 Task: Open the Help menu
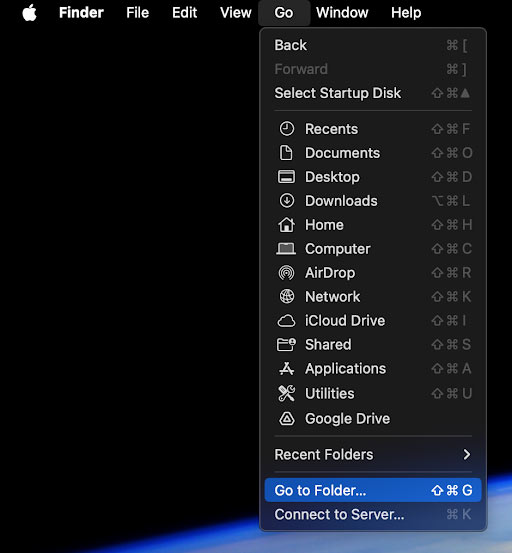[x=406, y=13]
